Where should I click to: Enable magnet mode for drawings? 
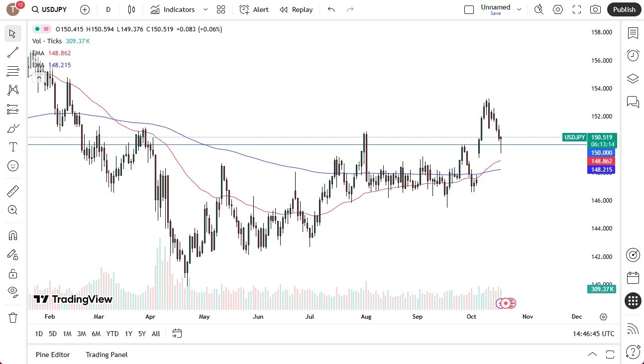(x=13, y=236)
